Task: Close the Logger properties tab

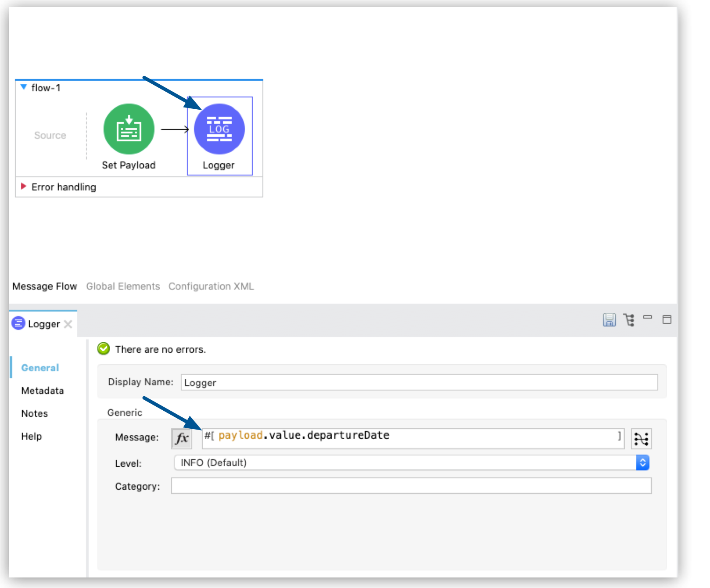Action: (x=68, y=324)
